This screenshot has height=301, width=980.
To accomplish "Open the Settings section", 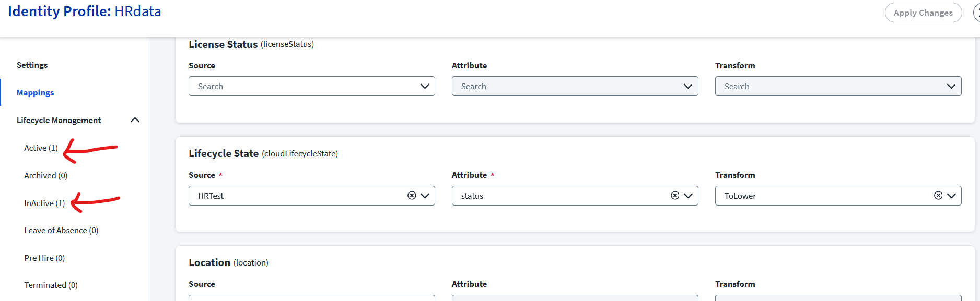I will [32, 65].
